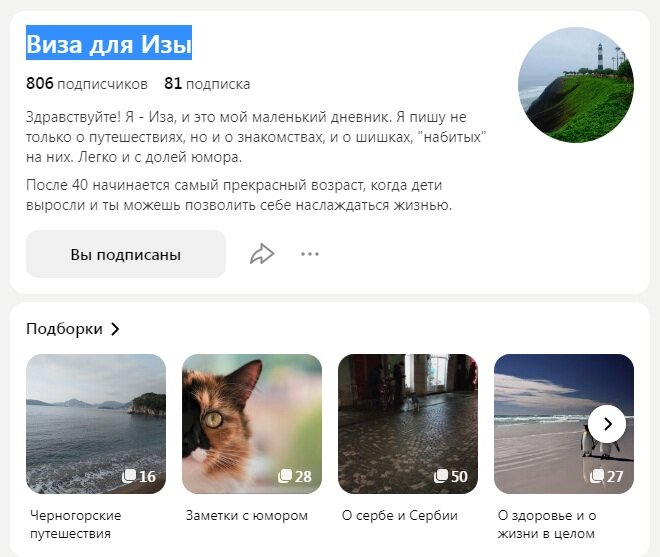The image size is (660, 557).
Task: Click the collection count icon showing 27
Action: [x=597, y=476]
